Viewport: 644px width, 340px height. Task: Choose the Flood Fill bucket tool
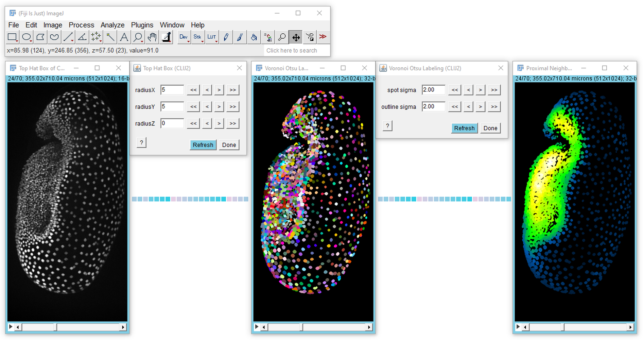pyautogui.click(x=254, y=37)
